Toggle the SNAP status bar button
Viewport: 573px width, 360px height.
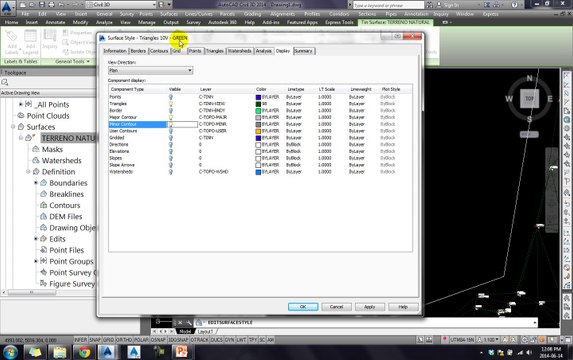pos(95,340)
